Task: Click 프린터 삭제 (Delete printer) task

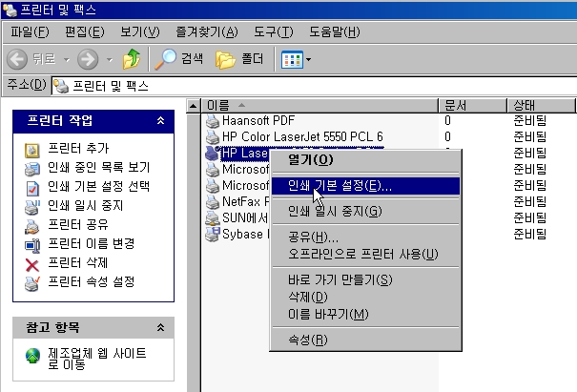Action: point(78,263)
